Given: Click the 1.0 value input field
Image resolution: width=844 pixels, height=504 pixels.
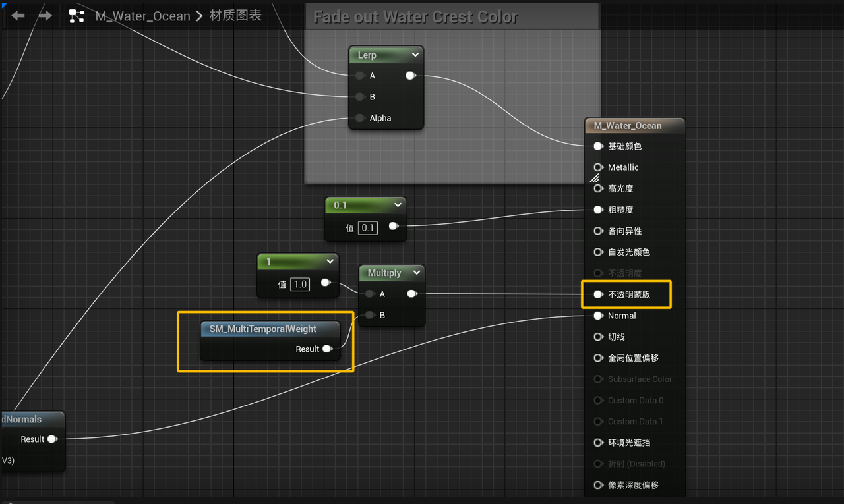Looking at the screenshot, I should 300,284.
